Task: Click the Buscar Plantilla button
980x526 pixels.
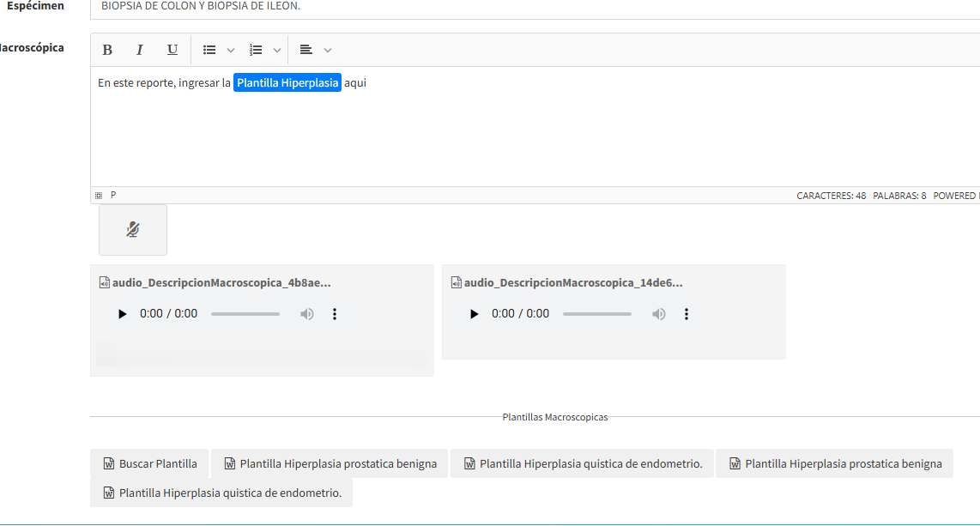Action: click(x=149, y=463)
